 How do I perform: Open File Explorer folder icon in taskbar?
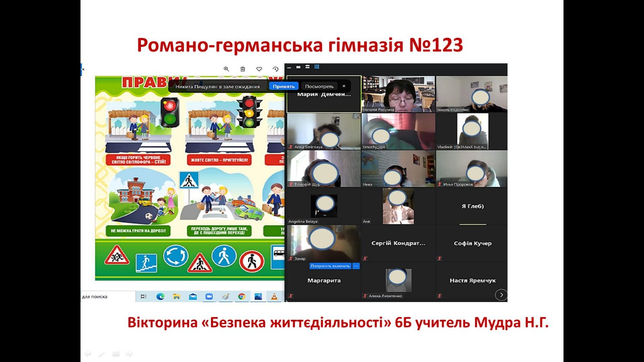click(x=176, y=296)
